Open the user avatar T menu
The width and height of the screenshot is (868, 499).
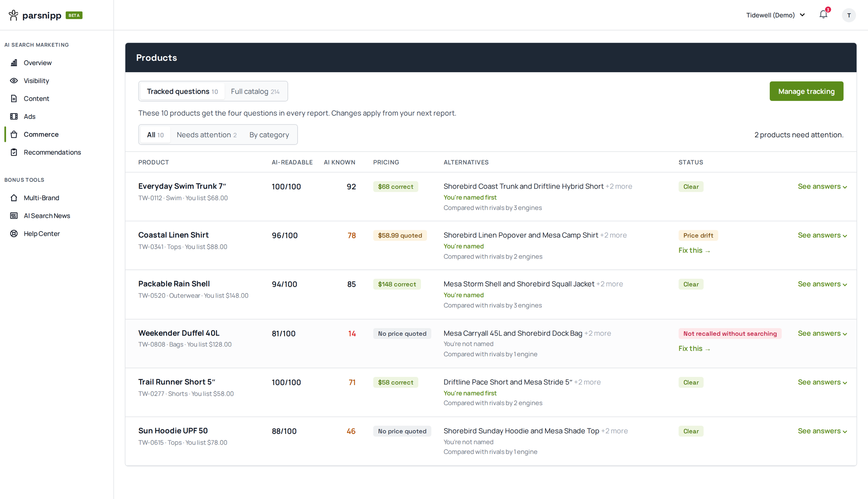(x=848, y=15)
